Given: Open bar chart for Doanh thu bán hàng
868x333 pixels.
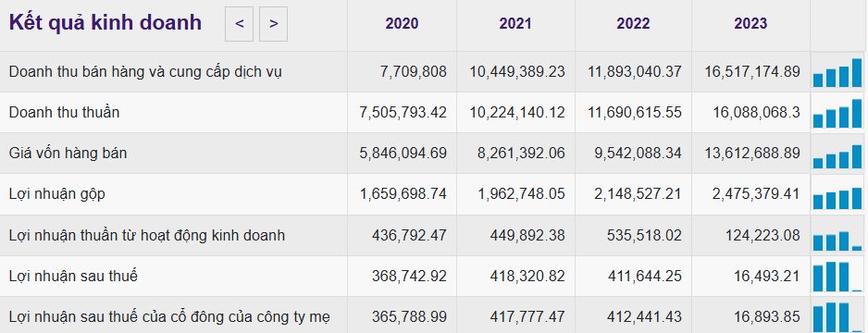Looking at the screenshot, I should pos(837,72).
